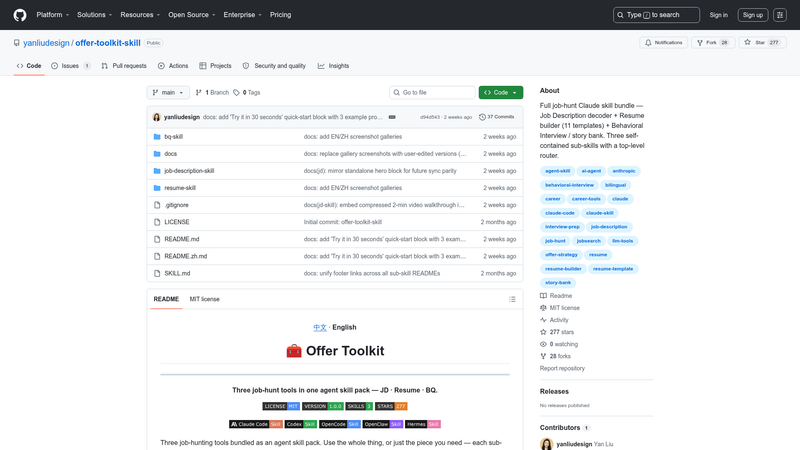Open the Open Source menu
The width and height of the screenshot is (800, 450).
click(x=192, y=15)
